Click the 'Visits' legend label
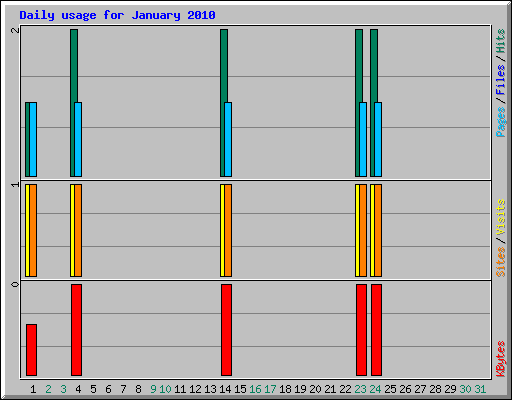Screen dimensions: 512x400 500,218
